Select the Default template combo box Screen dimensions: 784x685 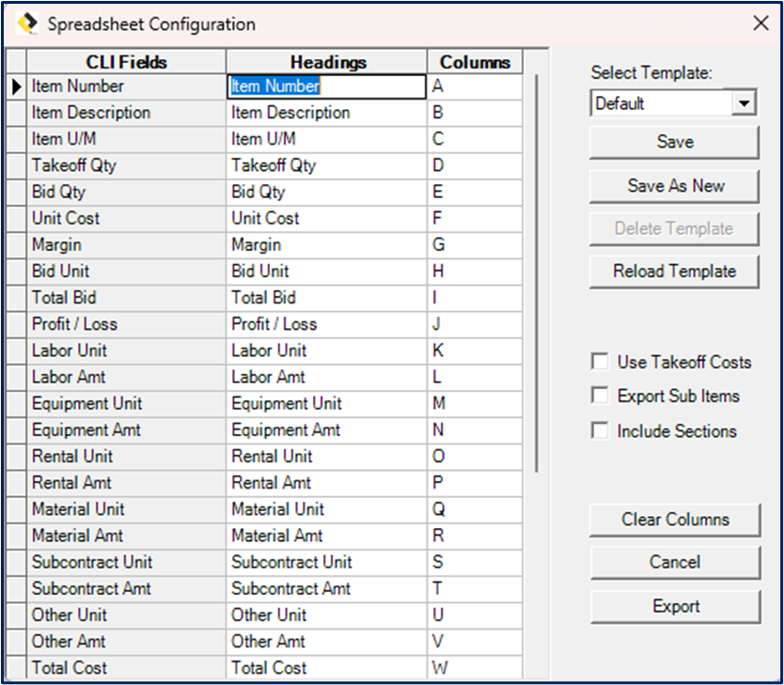click(667, 102)
